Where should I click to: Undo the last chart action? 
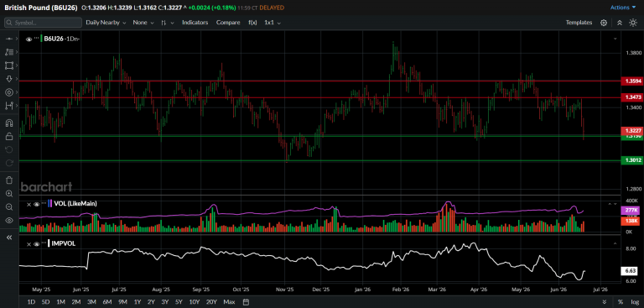9,149
